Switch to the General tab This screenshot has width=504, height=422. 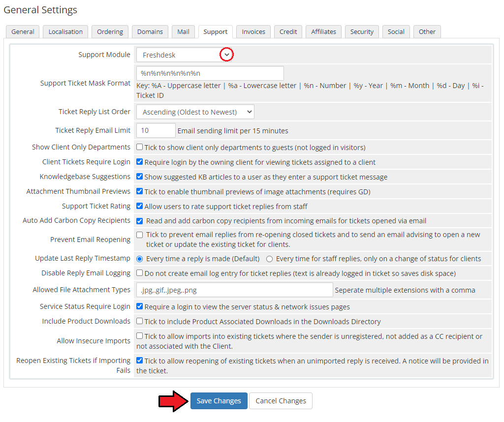[x=23, y=31]
